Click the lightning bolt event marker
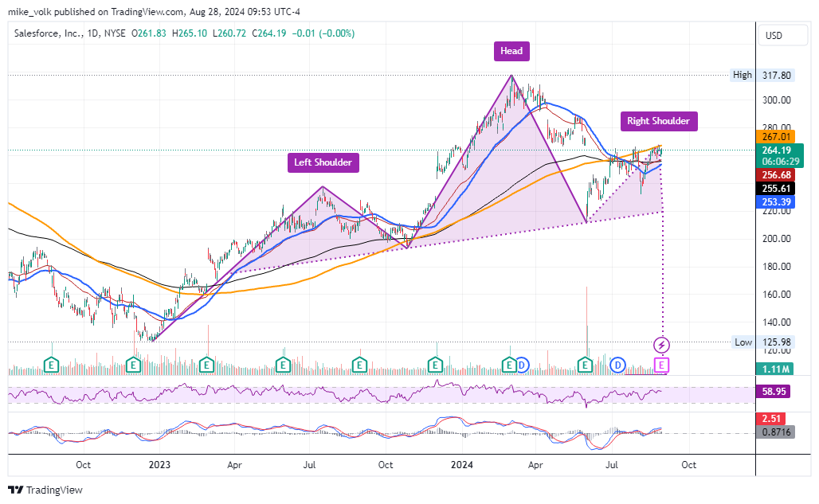Image resolution: width=819 pixels, height=504 pixels. click(x=661, y=345)
